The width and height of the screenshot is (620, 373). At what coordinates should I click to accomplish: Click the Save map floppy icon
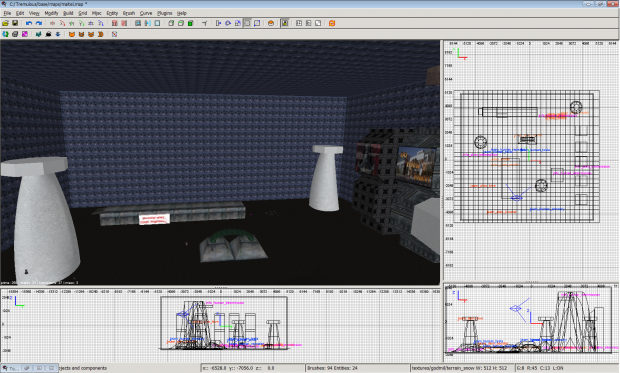click(15, 23)
